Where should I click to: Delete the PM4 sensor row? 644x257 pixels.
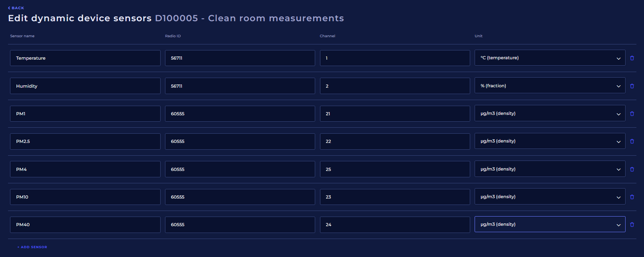(x=632, y=169)
